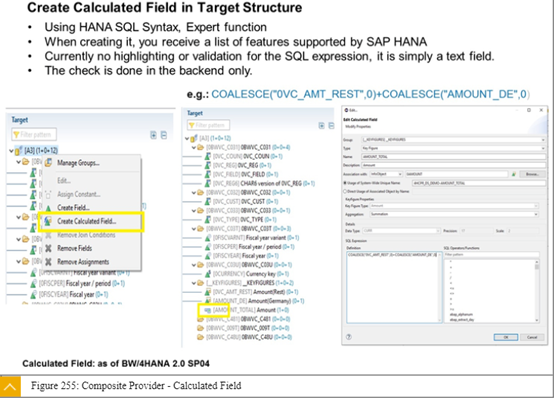The width and height of the screenshot is (554, 398).
Task: Click collapse-all icon in left Target panel
Action: point(164,135)
